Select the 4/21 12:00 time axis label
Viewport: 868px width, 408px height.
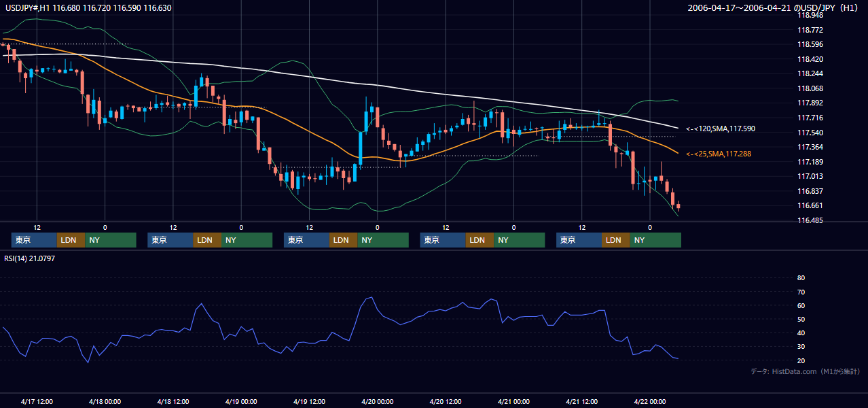coord(582,401)
